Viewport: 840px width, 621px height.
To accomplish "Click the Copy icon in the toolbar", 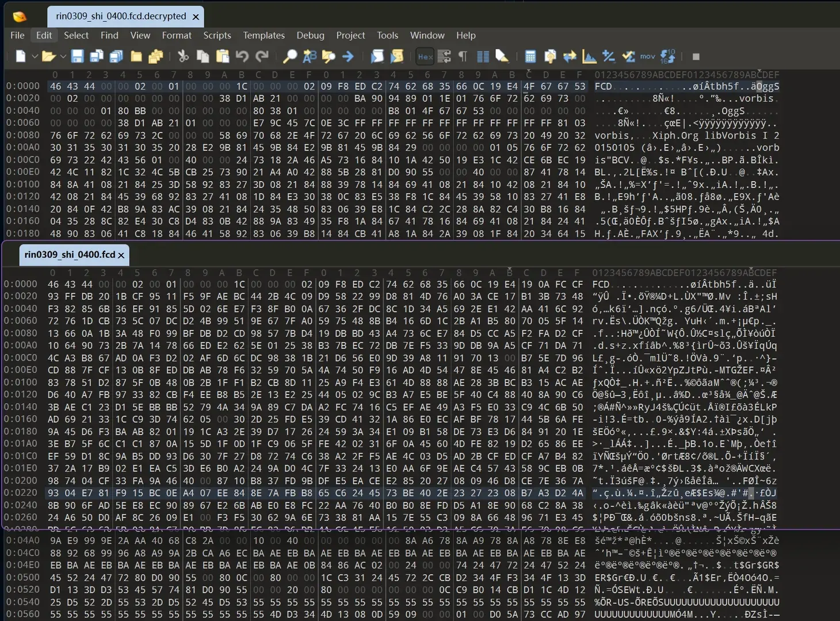I will (x=203, y=56).
